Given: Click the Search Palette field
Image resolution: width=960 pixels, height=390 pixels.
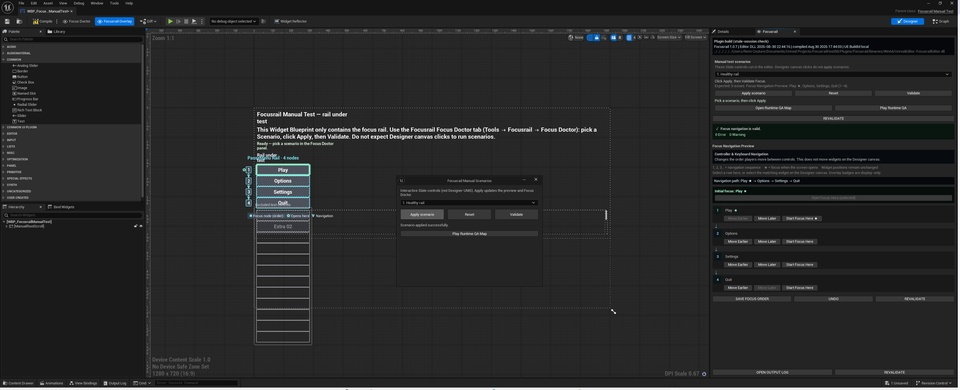Looking at the screenshot, I should pyautogui.click(x=72, y=39).
